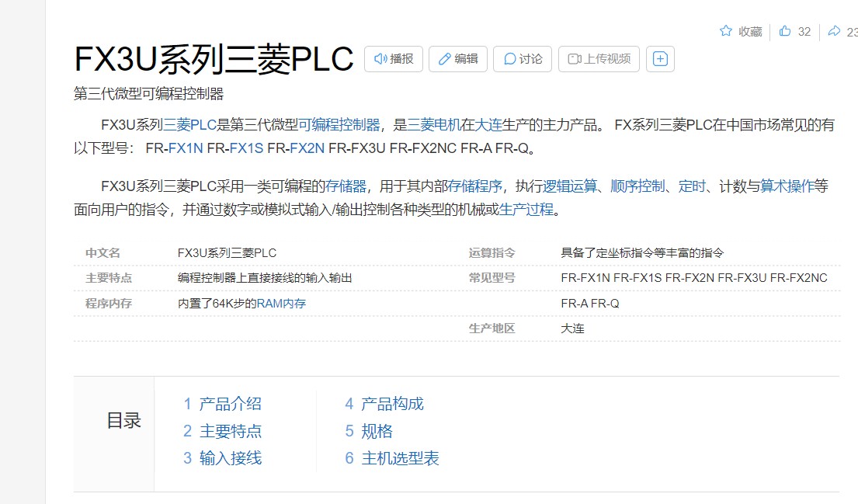Follow the 存储程序 link
858x504 pixels.
[x=475, y=186]
